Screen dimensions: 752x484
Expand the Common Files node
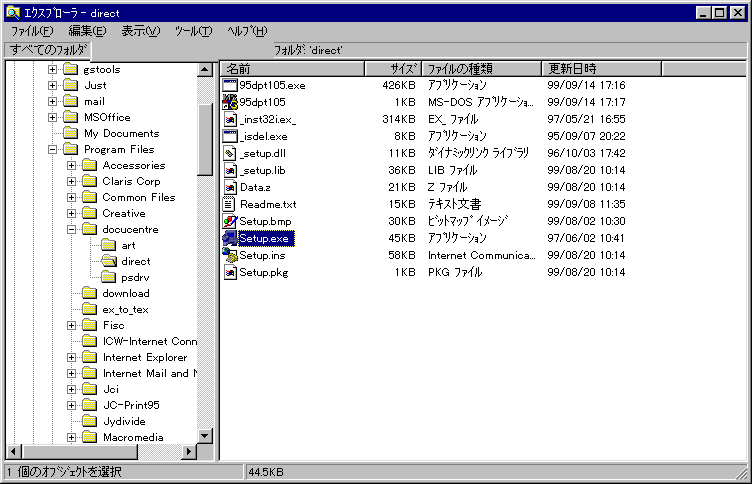click(71, 197)
